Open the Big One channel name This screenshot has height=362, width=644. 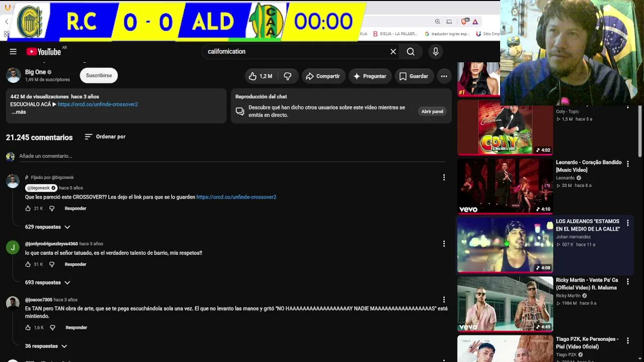[x=35, y=72]
